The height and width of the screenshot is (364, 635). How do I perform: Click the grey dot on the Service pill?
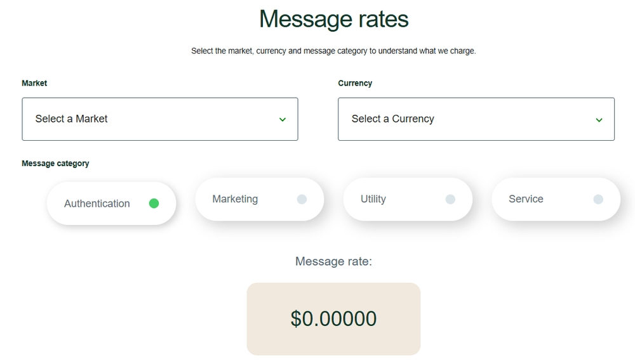pyautogui.click(x=598, y=199)
